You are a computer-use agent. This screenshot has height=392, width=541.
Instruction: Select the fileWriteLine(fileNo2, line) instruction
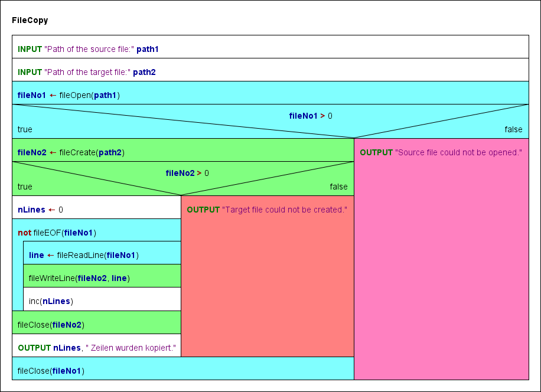click(102, 276)
